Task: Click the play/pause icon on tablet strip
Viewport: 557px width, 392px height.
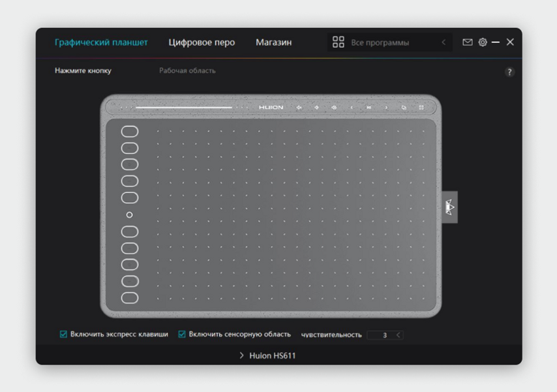Action: tap(369, 108)
